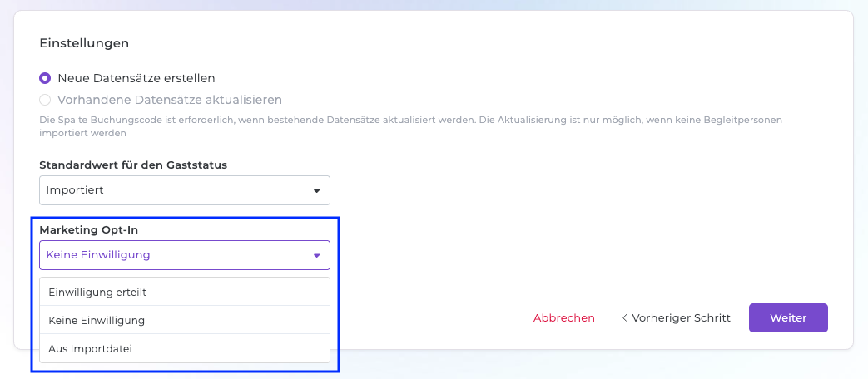This screenshot has height=379, width=868.
Task: Proceed with the purple "Weiter" button
Action: [788, 317]
